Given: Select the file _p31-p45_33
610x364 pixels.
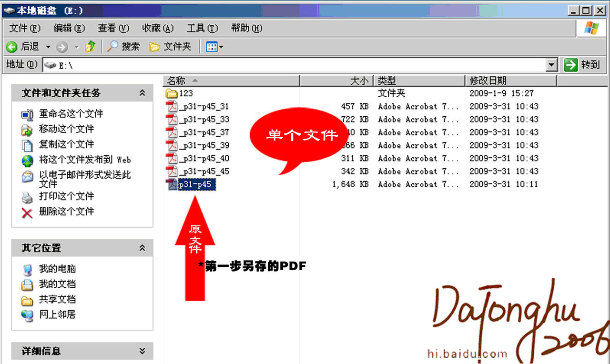Looking at the screenshot, I should click(204, 119).
